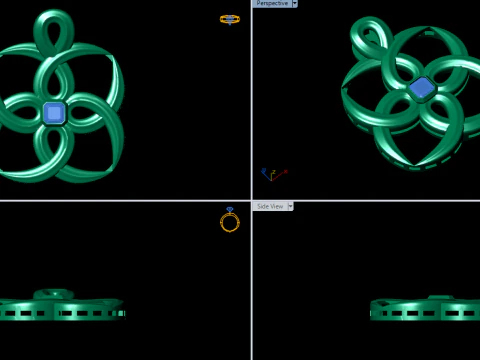Select the pendant bail loop in top-left viewport

point(53,32)
